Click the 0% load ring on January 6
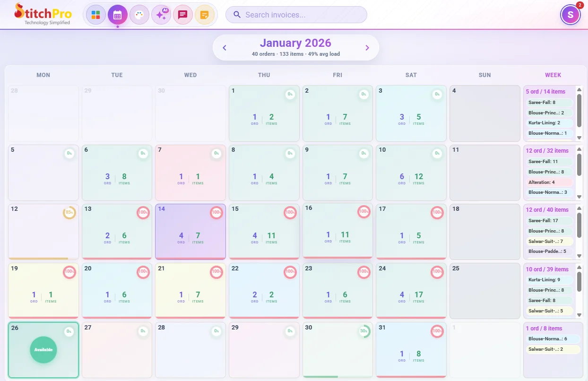588x381 pixels. (x=143, y=153)
